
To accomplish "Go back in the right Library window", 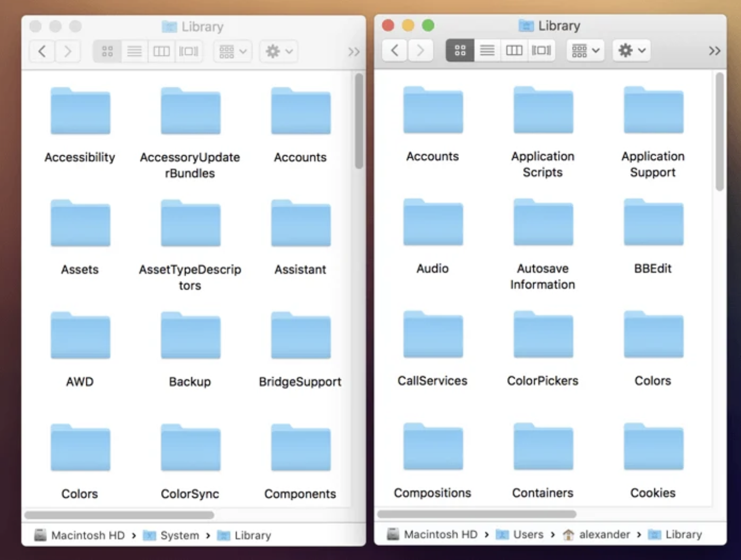I will [394, 50].
